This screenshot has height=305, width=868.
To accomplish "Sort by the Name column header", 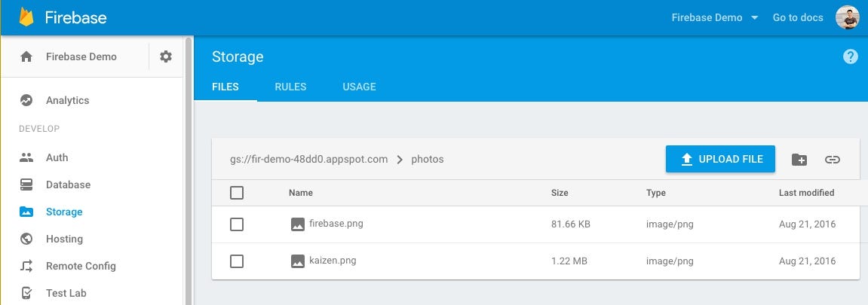I will click(x=301, y=193).
